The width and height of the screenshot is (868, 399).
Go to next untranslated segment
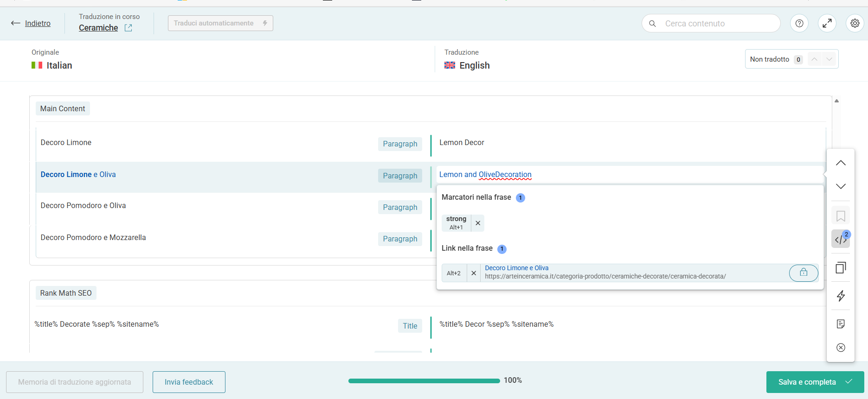click(x=829, y=59)
